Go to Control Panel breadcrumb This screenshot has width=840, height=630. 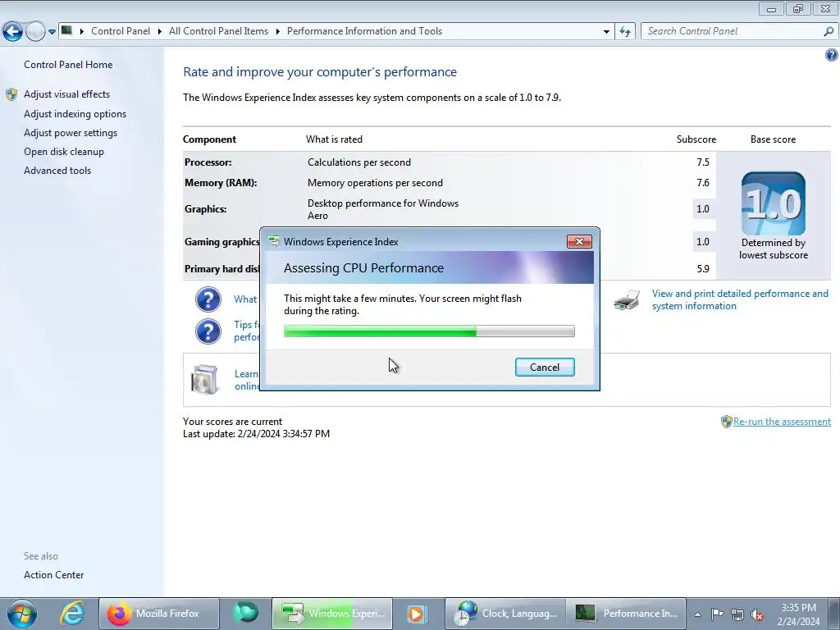[121, 31]
